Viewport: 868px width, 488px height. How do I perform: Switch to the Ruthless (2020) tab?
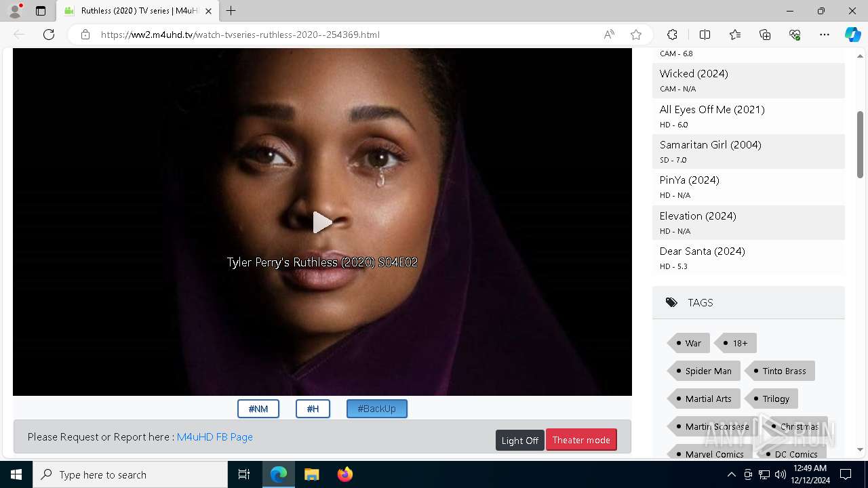[x=138, y=11]
